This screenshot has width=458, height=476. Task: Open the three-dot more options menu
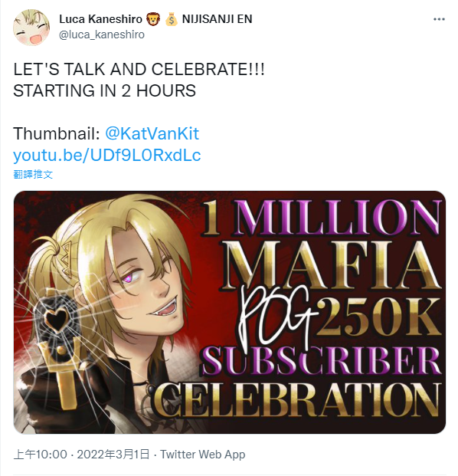coord(439,19)
